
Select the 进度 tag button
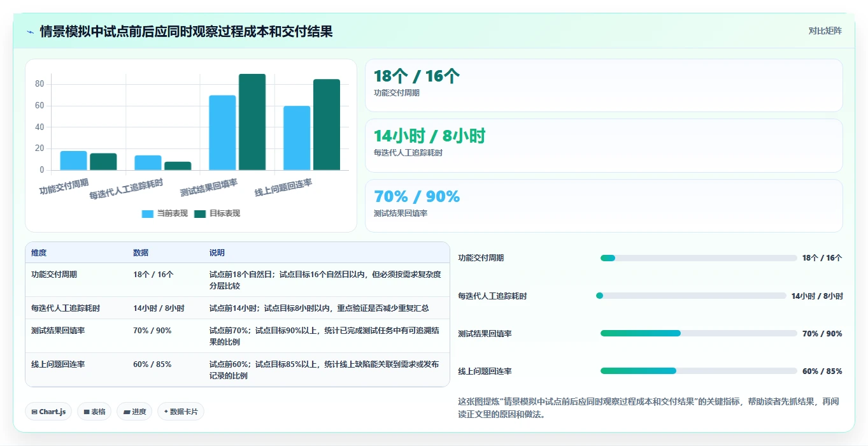pyautogui.click(x=135, y=412)
